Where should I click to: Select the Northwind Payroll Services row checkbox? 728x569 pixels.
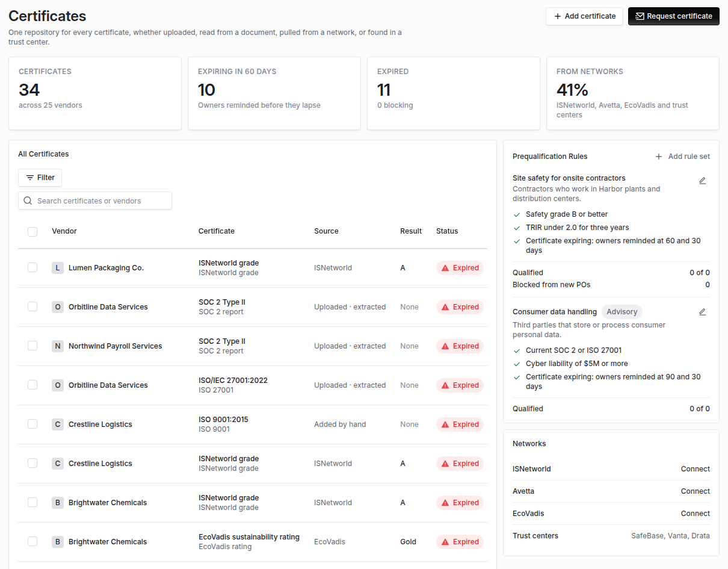click(32, 346)
